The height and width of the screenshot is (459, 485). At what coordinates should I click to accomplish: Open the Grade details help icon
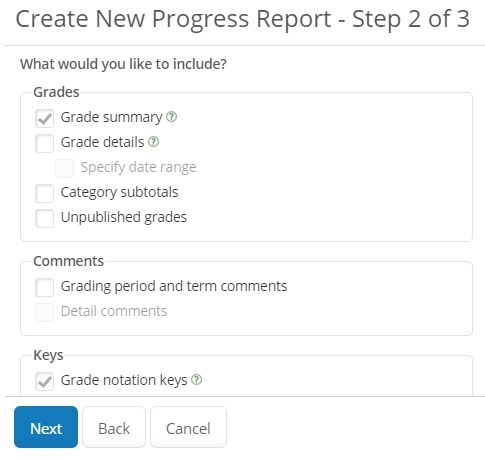[x=153, y=142]
